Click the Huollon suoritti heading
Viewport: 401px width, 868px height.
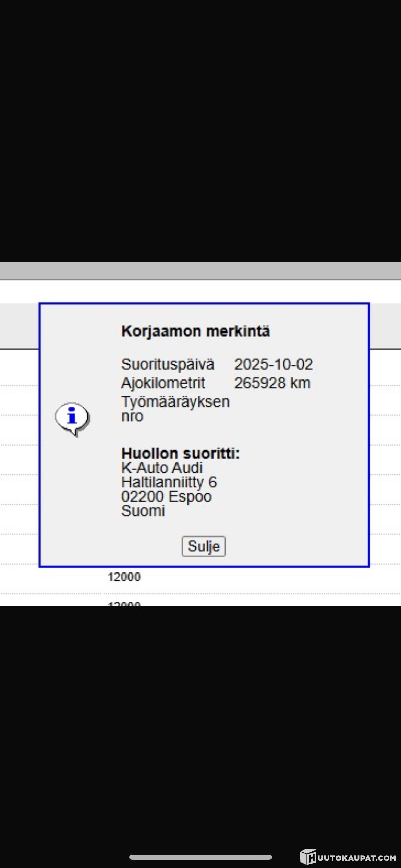point(180,453)
